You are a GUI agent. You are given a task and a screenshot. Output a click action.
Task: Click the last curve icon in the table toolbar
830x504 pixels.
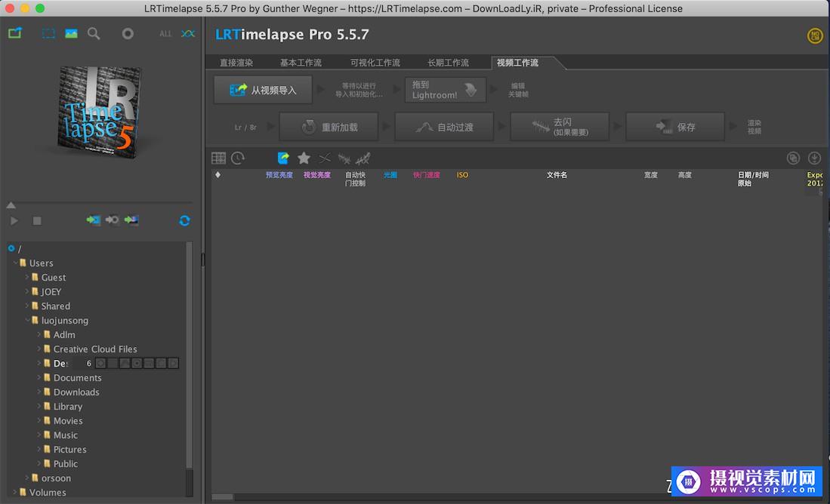[363, 158]
